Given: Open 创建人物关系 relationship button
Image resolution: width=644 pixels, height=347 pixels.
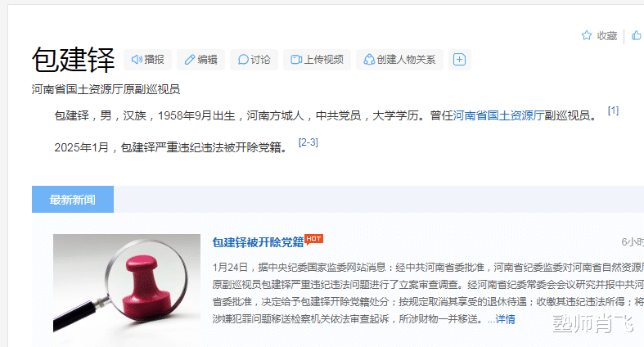Looking at the screenshot, I should coord(399,60).
